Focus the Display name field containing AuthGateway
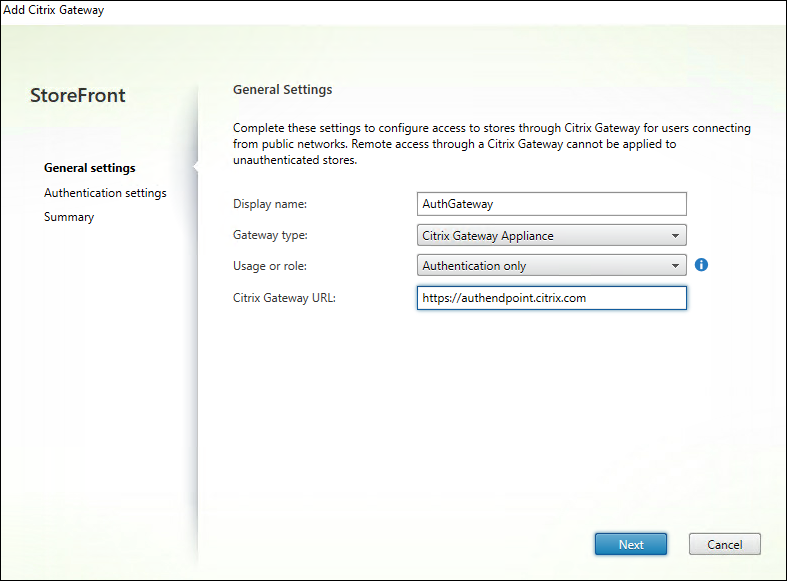787x581 pixels. coord(551,204)
